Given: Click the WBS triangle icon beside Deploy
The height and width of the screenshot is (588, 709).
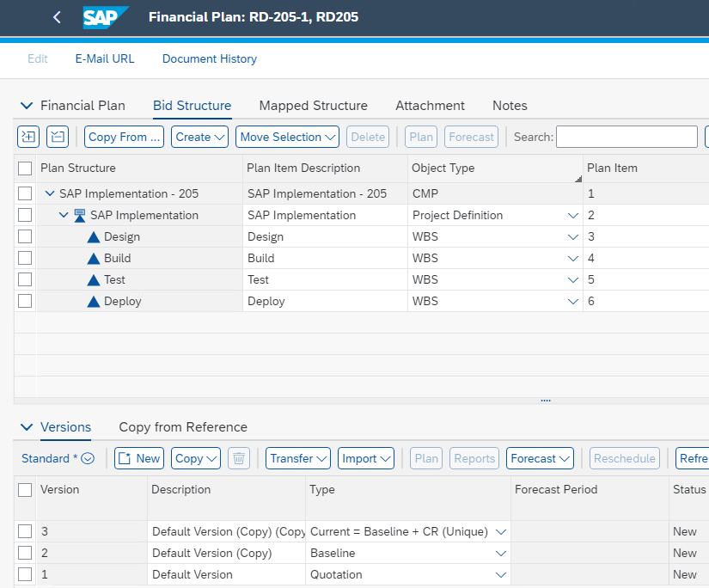Looking at the screenshot, I should click(x=93, y=302).
